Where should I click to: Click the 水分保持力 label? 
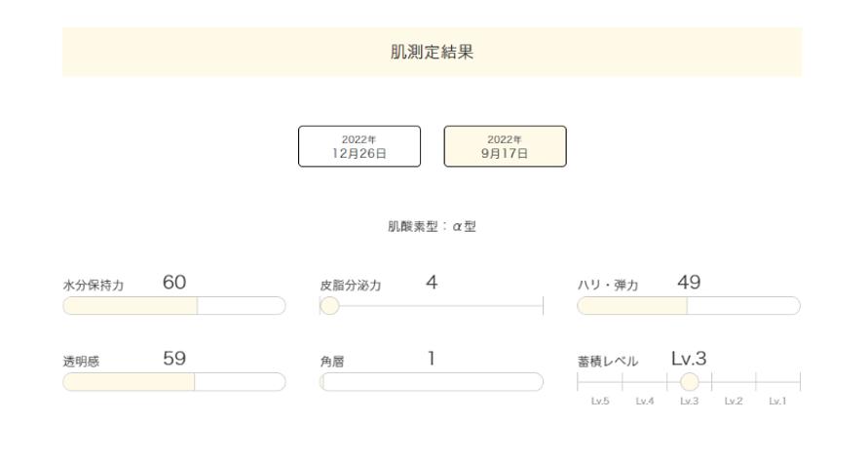tap(89, 285)
